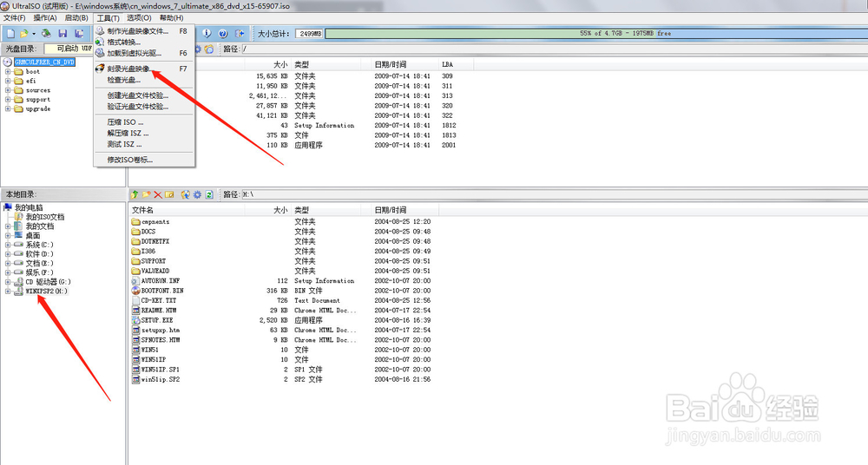Click the 加载到虚拟光驱 icon in menu

100,53
